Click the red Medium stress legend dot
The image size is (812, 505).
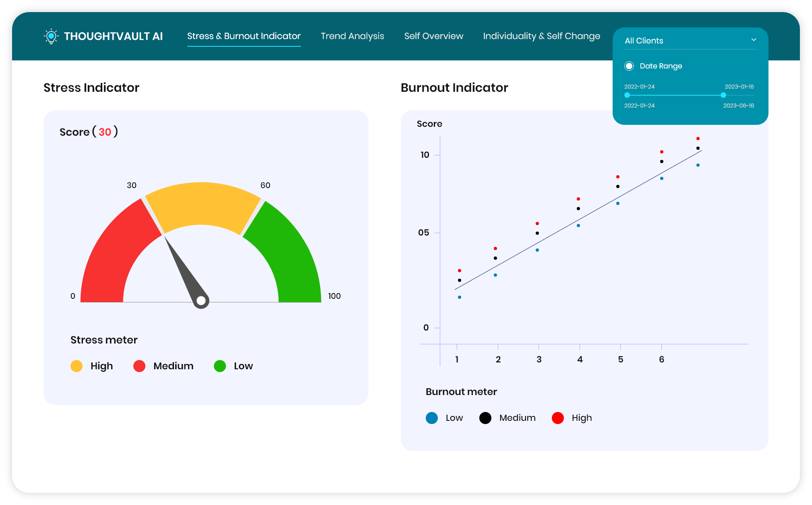point(139,366)
